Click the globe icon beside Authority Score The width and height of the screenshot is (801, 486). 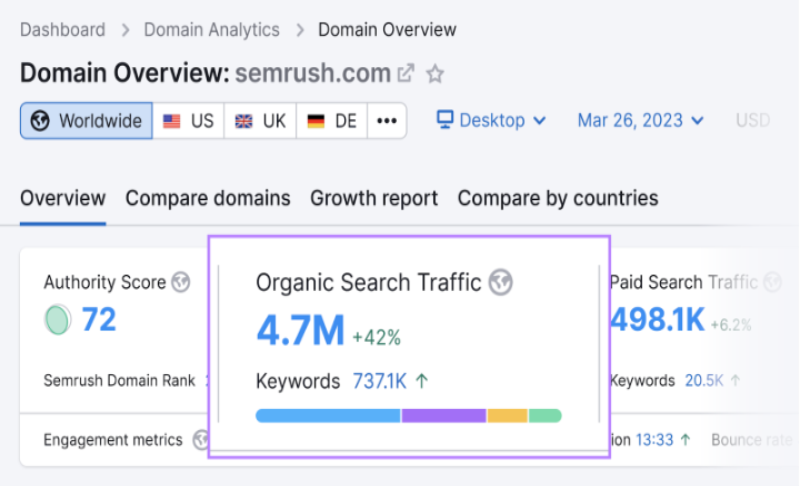[x=180, y=282]
